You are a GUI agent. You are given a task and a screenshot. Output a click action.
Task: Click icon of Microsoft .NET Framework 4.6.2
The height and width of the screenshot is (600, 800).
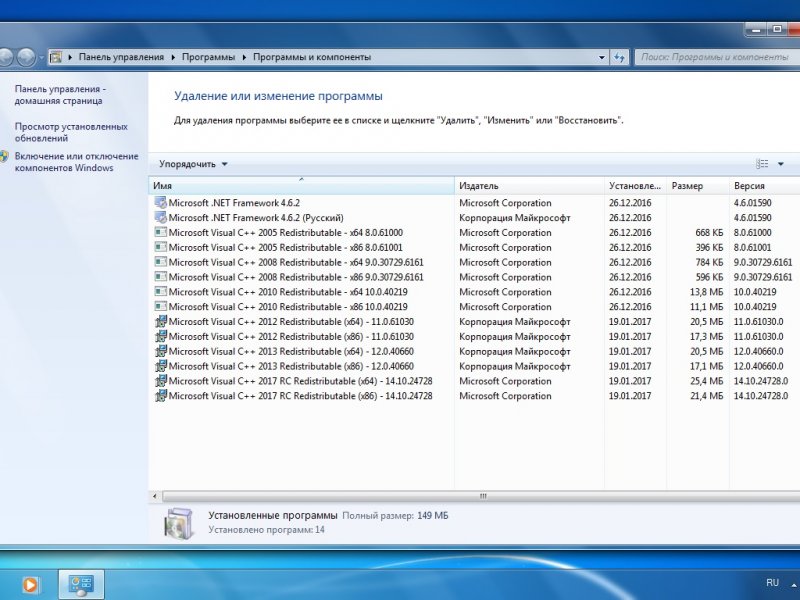[x=160, y=203]
